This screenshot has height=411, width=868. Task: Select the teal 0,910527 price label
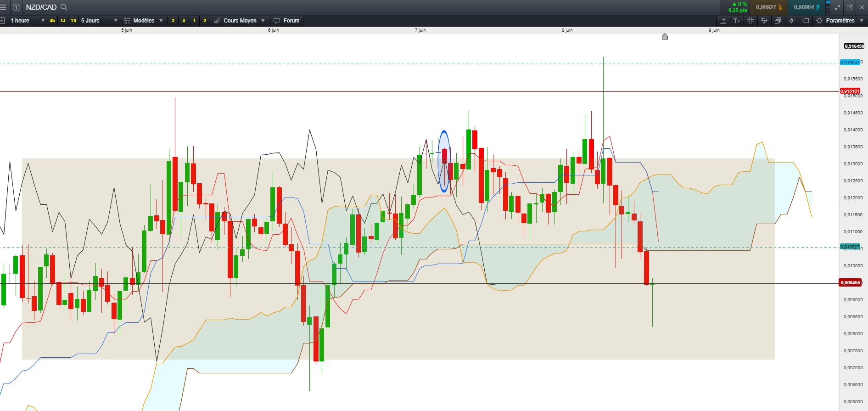850,247
